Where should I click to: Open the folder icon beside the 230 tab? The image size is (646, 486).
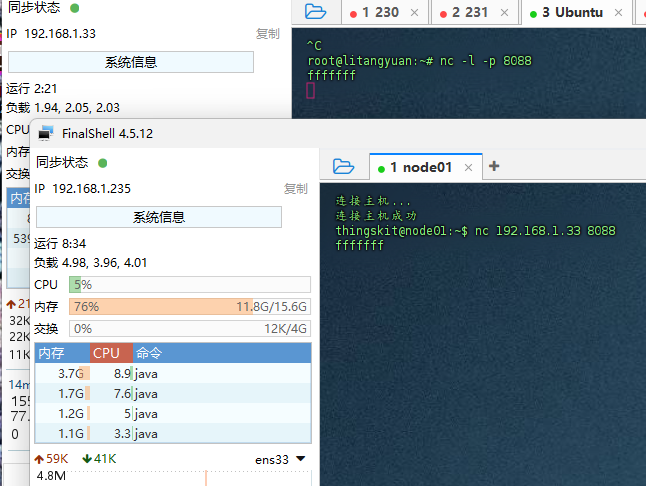click(x=315, y=12)
